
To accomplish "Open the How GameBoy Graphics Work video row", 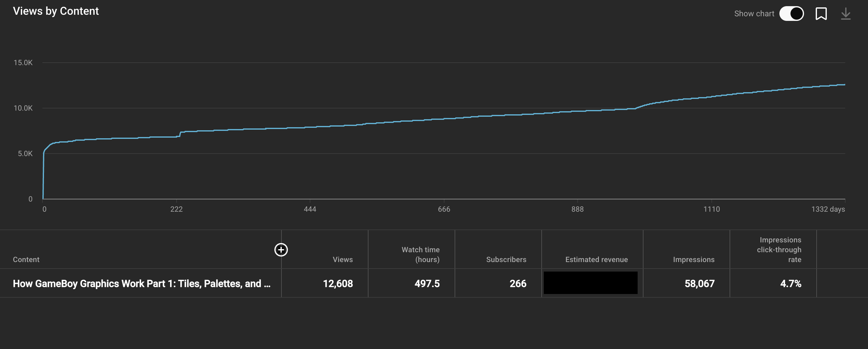I will [142, 283].
